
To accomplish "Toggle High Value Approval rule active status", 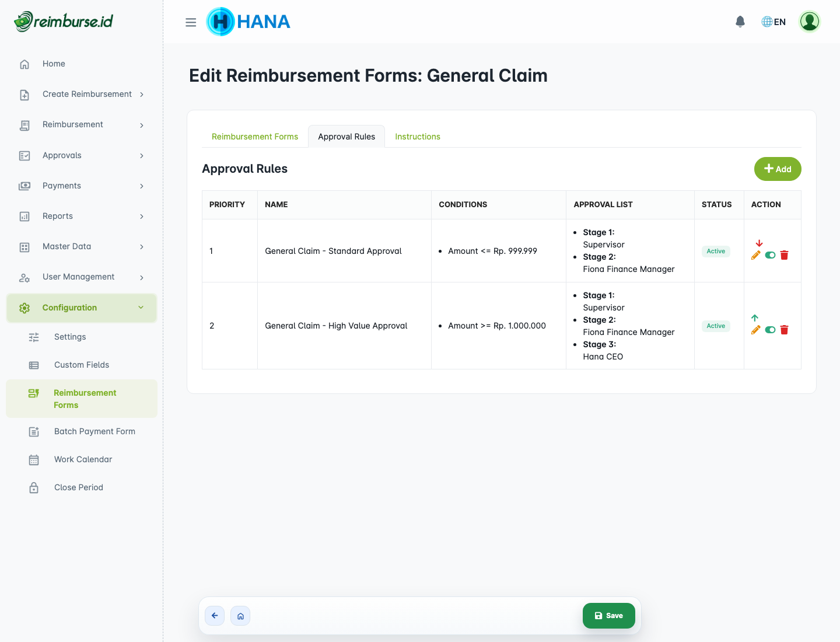I will pos(770,330).
